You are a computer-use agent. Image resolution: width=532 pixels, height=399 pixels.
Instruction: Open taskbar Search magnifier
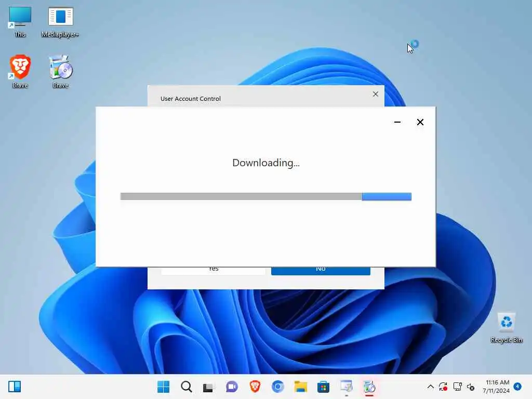point(187,387)
